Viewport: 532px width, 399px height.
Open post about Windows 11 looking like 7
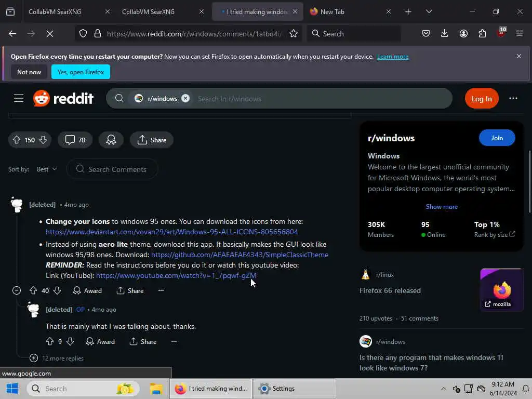pyautogui.click(x=431, y=362)
